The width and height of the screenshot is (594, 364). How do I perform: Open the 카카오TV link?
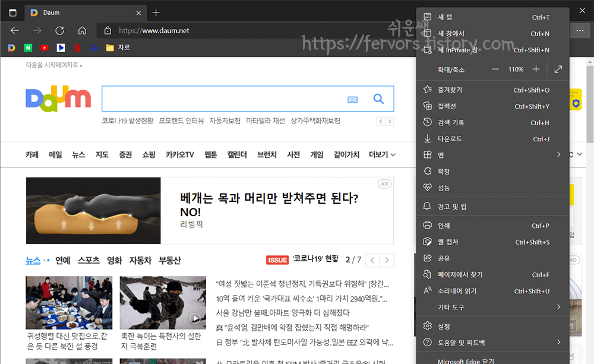click(179, 154)
